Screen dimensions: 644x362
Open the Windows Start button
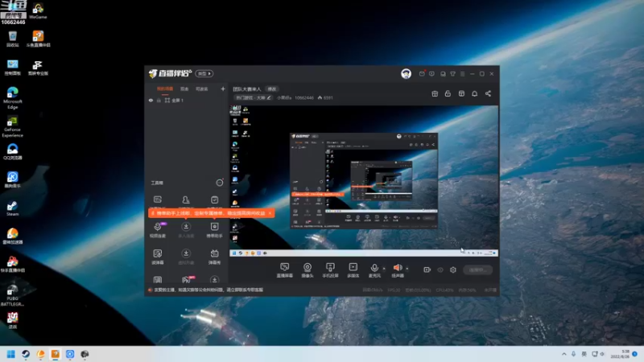[x=10, y=354]
